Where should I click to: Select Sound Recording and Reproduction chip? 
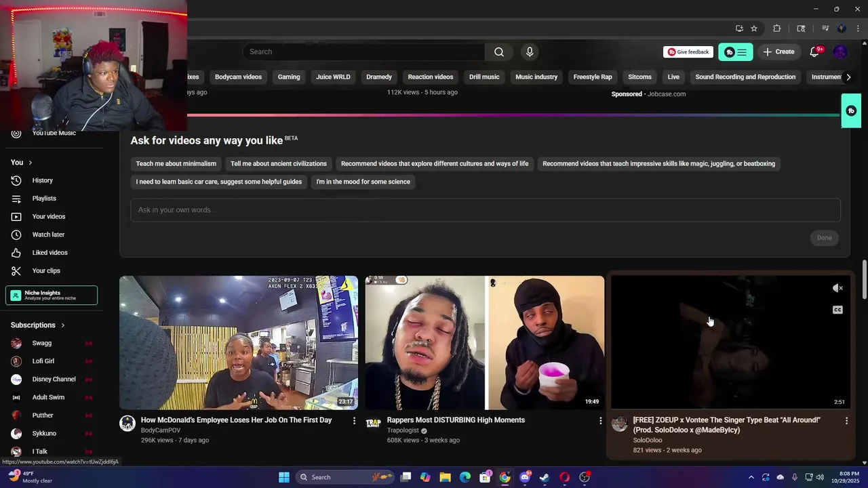tap(745, 77)
